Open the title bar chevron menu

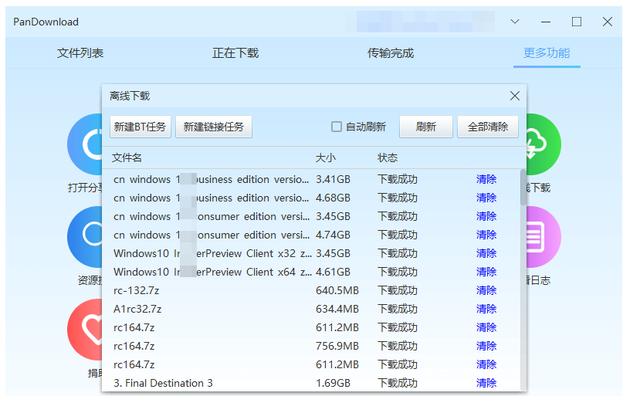click(515, 22)
